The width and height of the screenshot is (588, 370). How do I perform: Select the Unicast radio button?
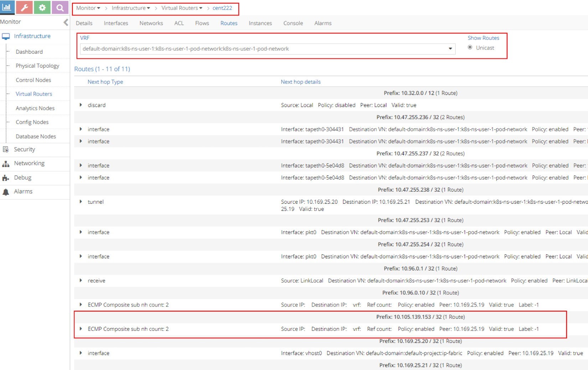(470, 47)
